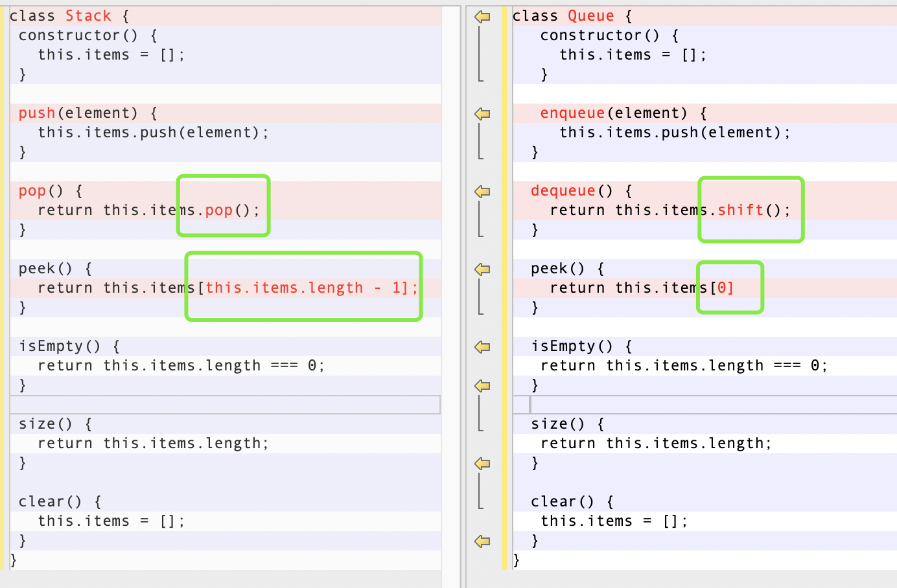This screenshot has width=897, height=588.
Task: Click 'return this.items.length === 0;' in right pane
Action: [x=684, y=366]
